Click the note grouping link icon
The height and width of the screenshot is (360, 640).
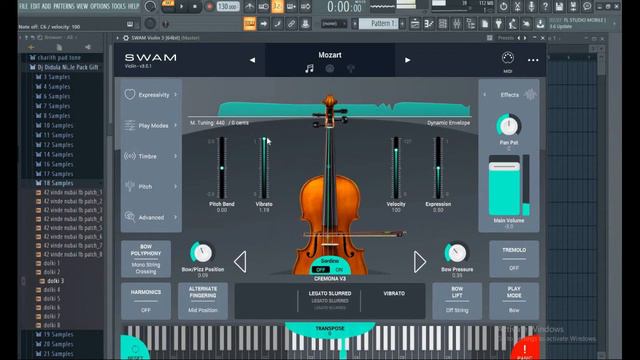click(291, 24)
